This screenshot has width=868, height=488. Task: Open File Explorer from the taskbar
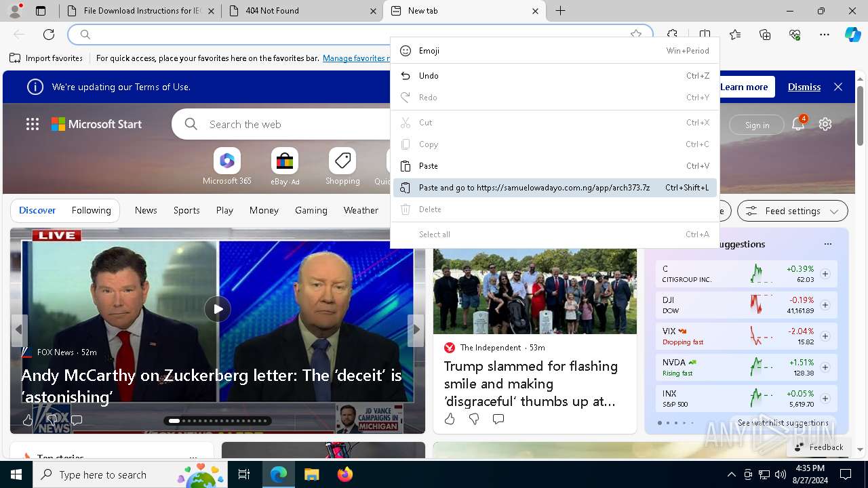click(311, 474)
